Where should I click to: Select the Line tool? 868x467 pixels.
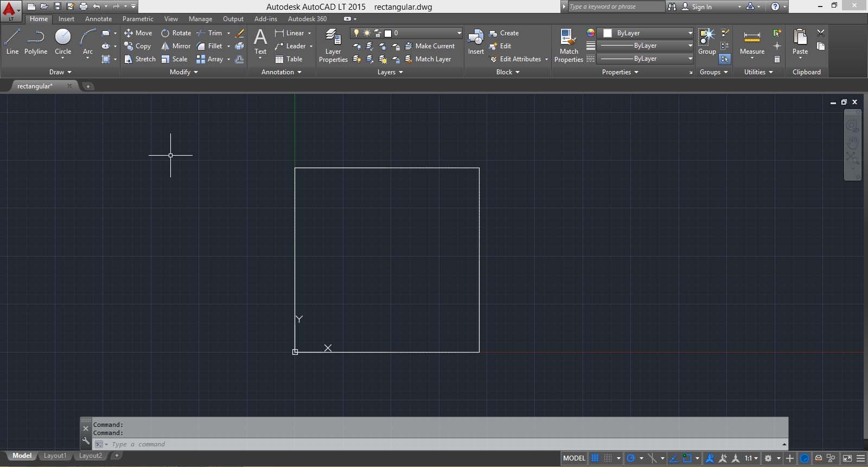12,42
